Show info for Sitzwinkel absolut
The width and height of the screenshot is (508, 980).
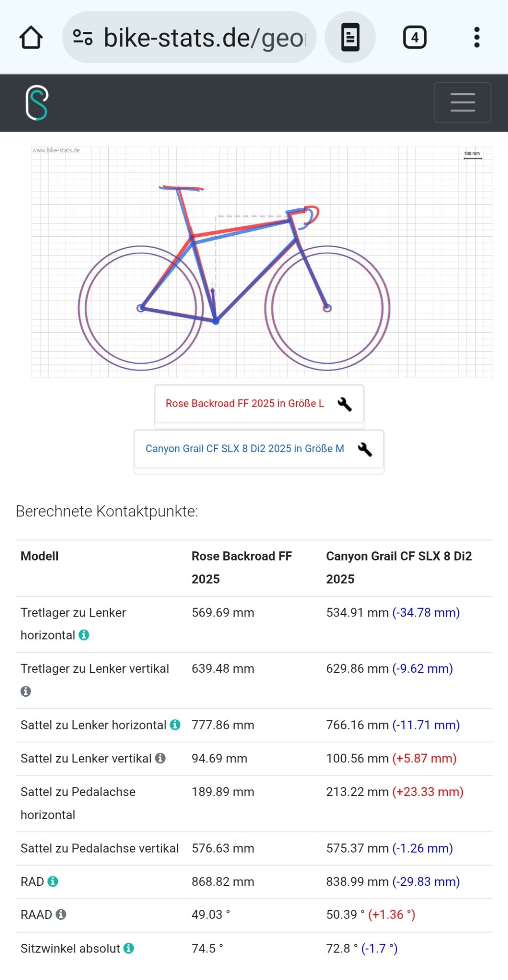coord(129,948)
